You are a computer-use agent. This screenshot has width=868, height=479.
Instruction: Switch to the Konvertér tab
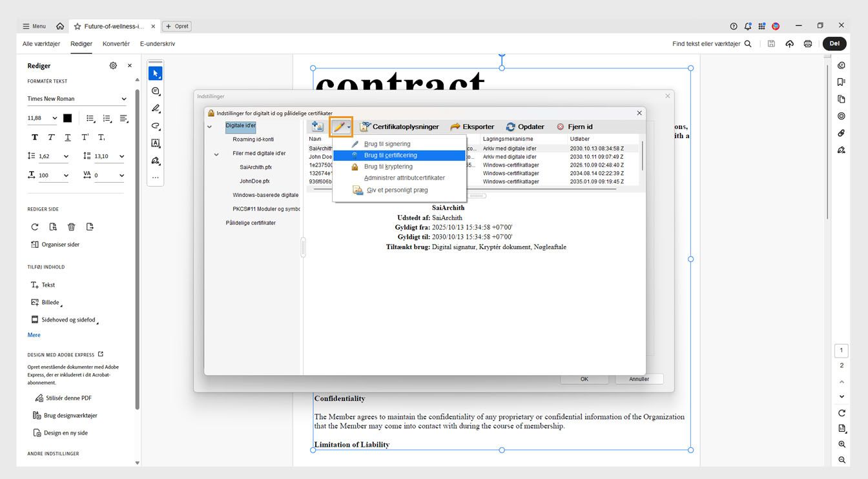point(116,44)
